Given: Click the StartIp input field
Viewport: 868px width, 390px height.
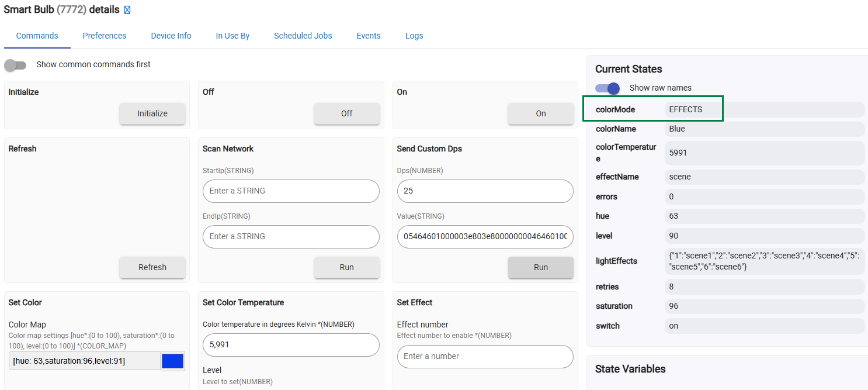Looking at the screenshot, I should pos(291,191).
